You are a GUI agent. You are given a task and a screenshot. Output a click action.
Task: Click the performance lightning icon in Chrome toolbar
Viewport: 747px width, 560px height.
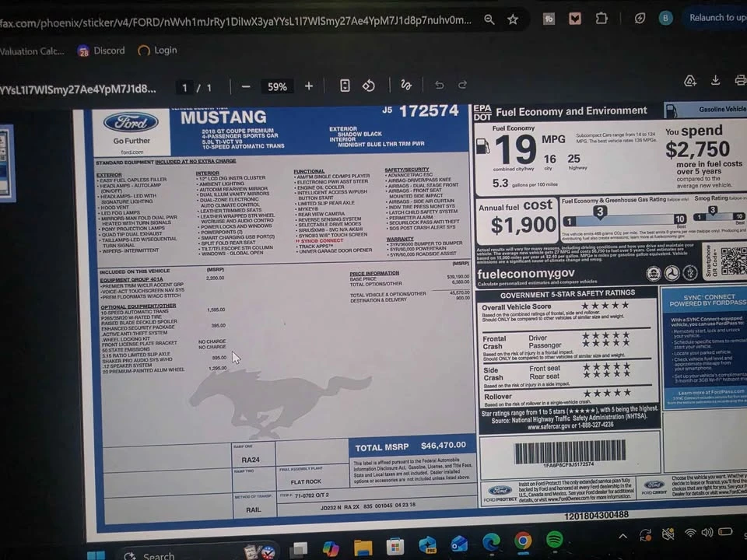[x=640, y=18]
